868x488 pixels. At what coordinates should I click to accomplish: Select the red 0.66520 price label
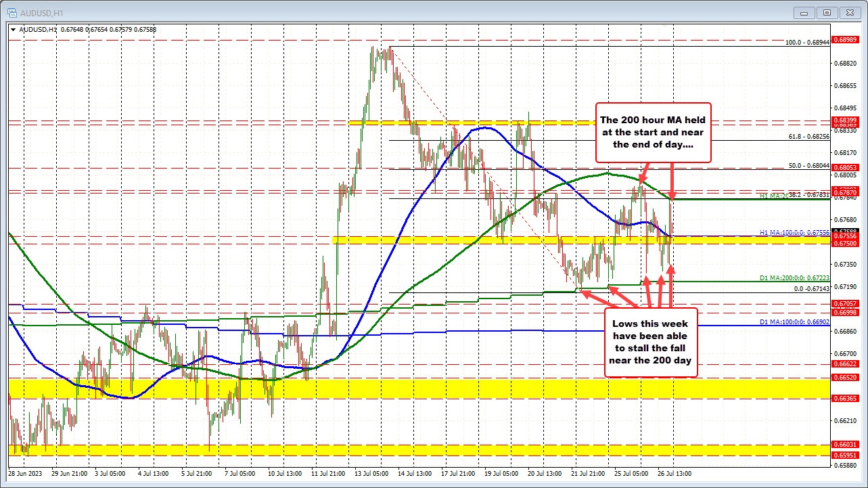[846, 377]
